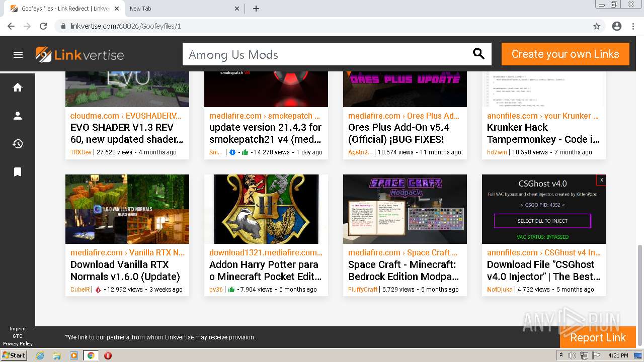Click the taskbar clock 4:21 PM
The image size is (644, 362).
618,355
